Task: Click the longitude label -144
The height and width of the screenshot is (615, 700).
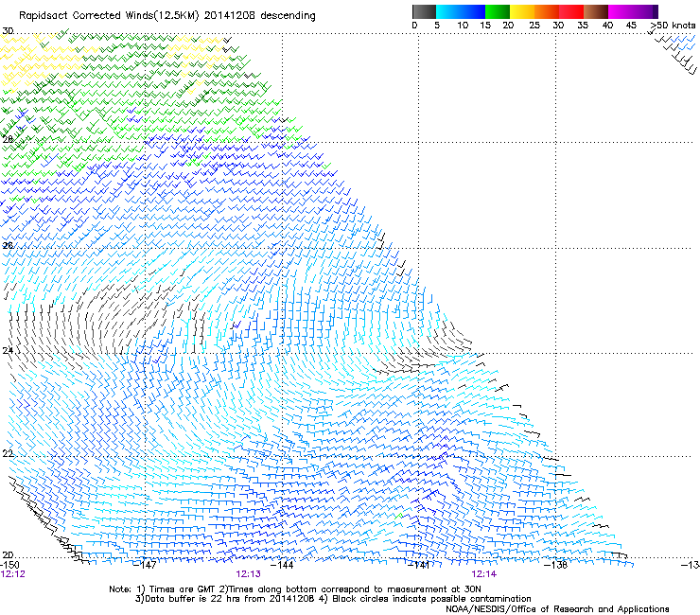Action: point(282,565)
